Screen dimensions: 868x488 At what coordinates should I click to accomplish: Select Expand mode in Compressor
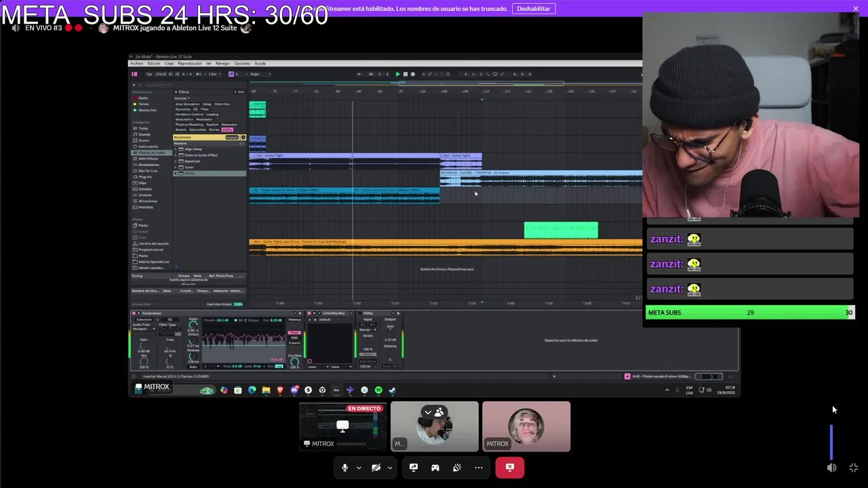click(x=294, y=343)
